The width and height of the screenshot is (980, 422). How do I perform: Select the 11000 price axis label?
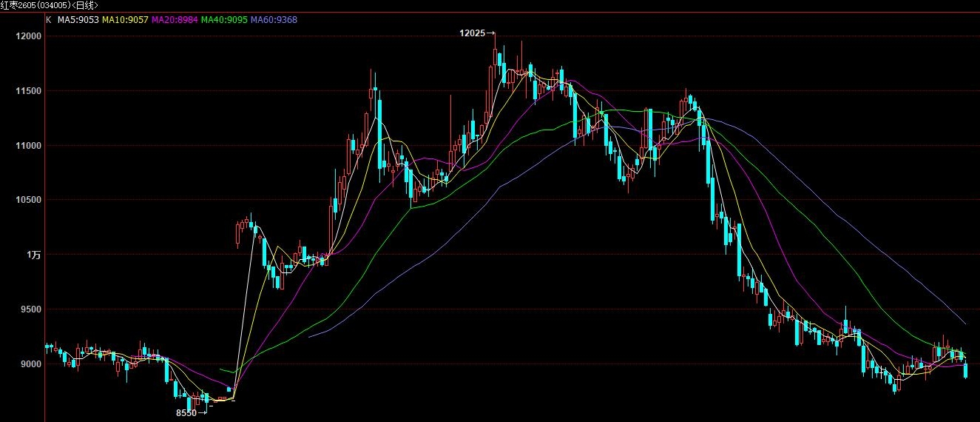point(27,146)
